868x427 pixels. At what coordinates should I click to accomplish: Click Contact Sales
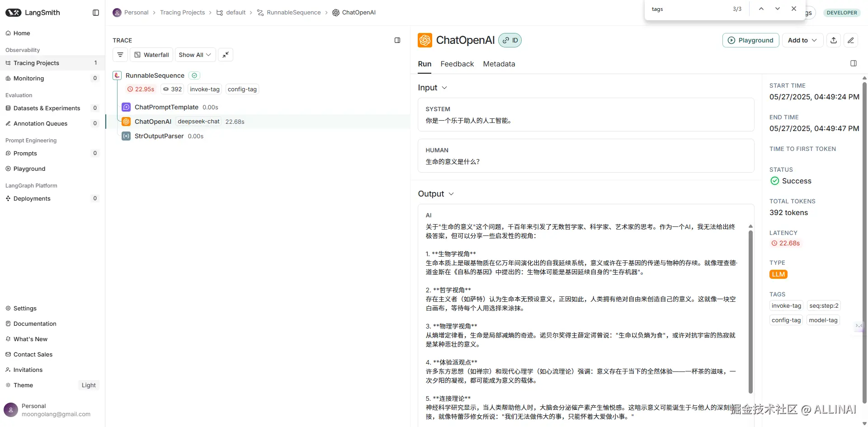(x=52, y=354)
